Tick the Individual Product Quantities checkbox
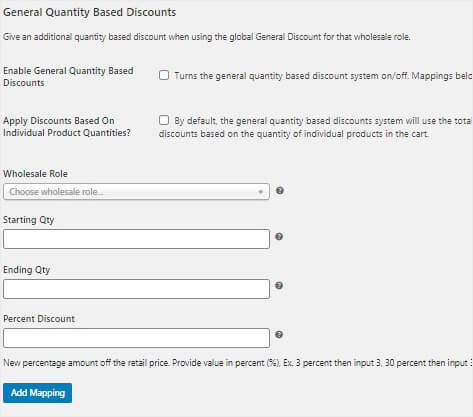473x417 pixels. (x=164, y=120)
